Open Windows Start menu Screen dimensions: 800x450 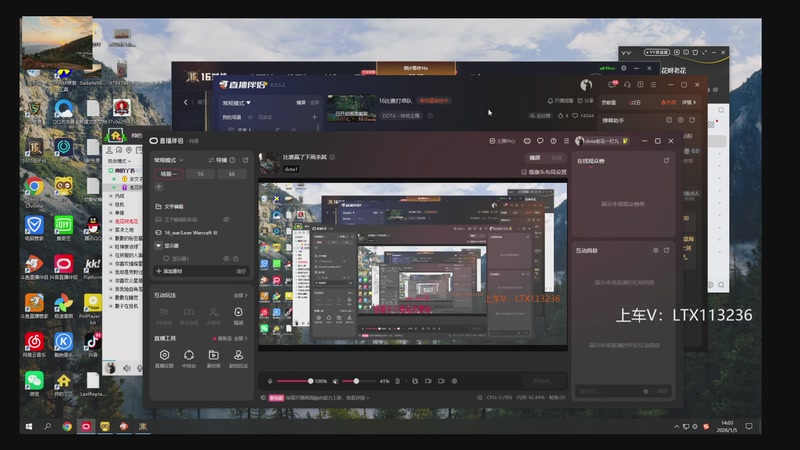tap(29, 427)
